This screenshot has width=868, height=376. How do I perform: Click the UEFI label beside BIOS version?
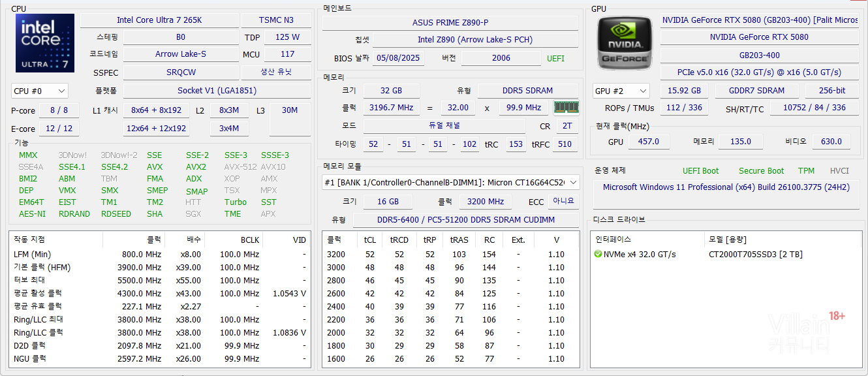click(555, 58)
